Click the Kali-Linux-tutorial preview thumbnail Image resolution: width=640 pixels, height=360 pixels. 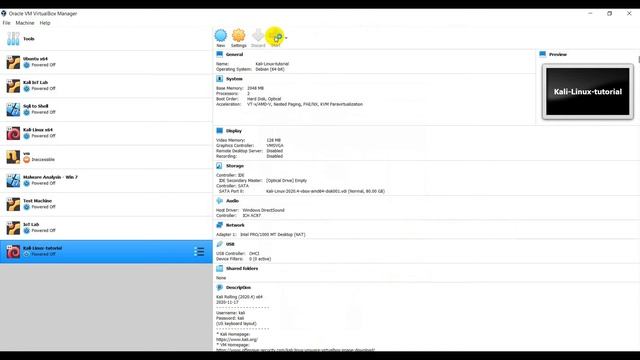coord(588,91)
